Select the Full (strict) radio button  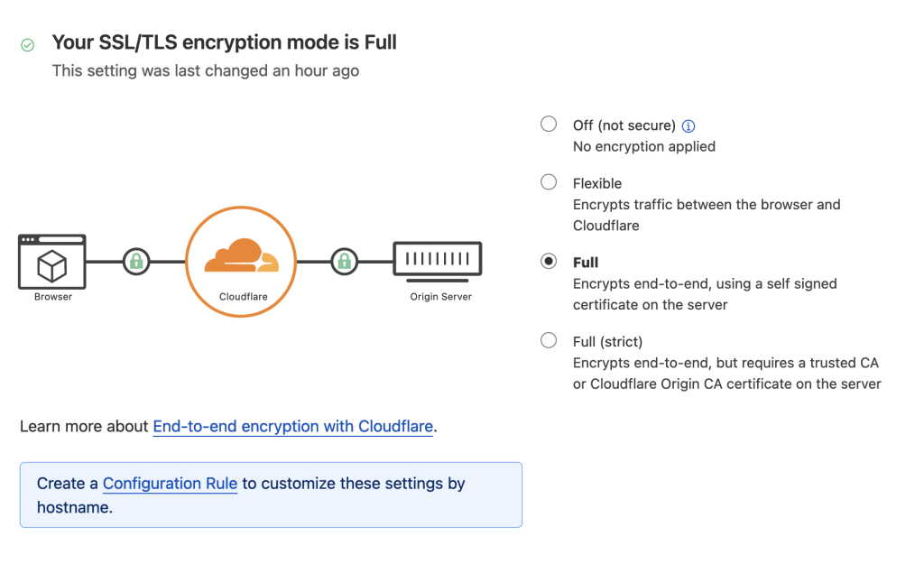click(x=549, y=340)
